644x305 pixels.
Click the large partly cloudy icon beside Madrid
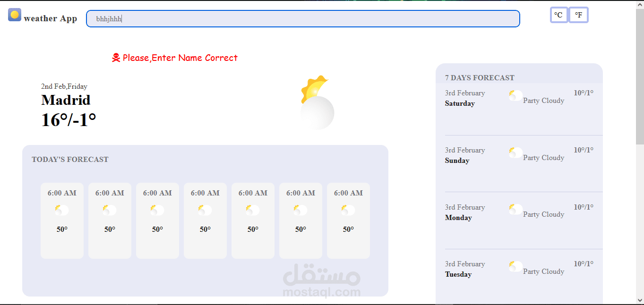point(317,102)
